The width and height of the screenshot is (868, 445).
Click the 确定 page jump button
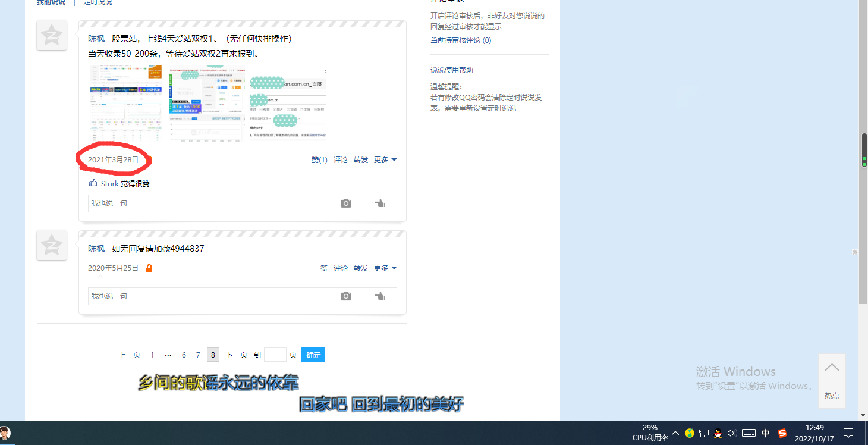[x=313, y=355]
